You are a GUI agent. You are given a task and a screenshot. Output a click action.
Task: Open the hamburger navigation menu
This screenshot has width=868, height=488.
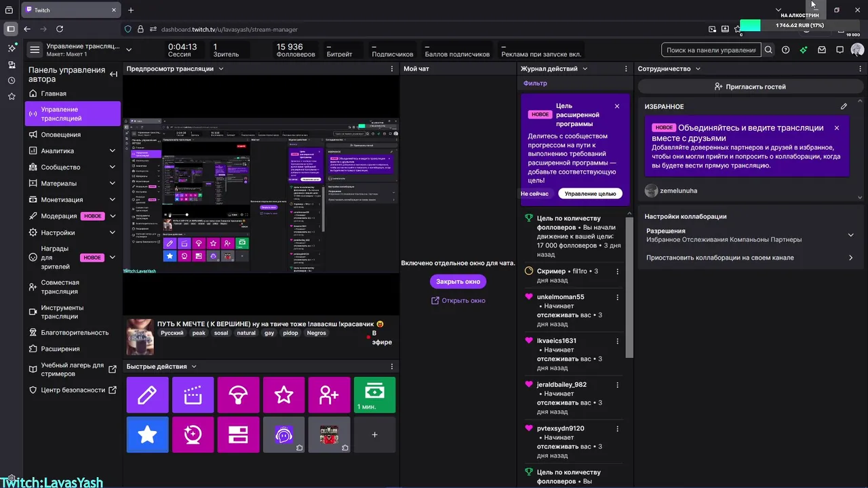[34, 49]
